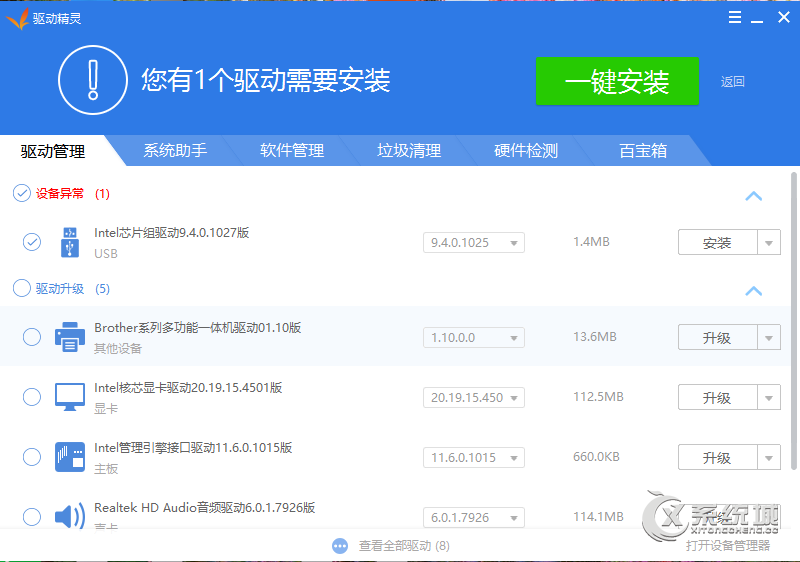800x562 pixels.
Task: Check the Intel核芯显卡驱动 checkbox
Action: [32, 397]
